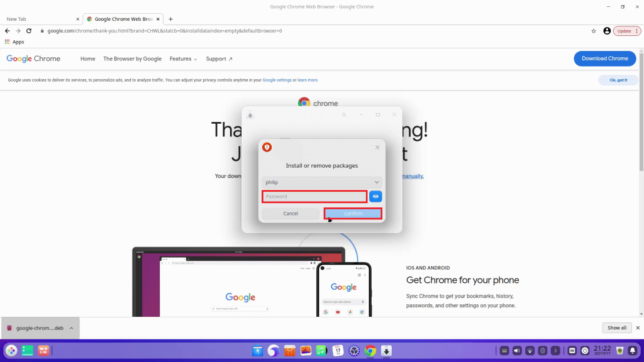Launch the Music app from the dock
The width and height of the screenshot is (644, 362).
tap(321, 351)
